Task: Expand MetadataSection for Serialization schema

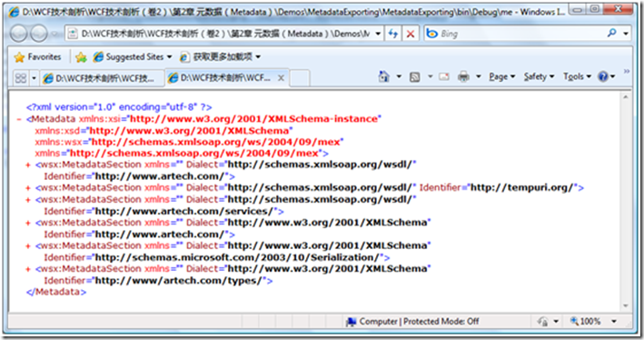Action: coord(28,245)
